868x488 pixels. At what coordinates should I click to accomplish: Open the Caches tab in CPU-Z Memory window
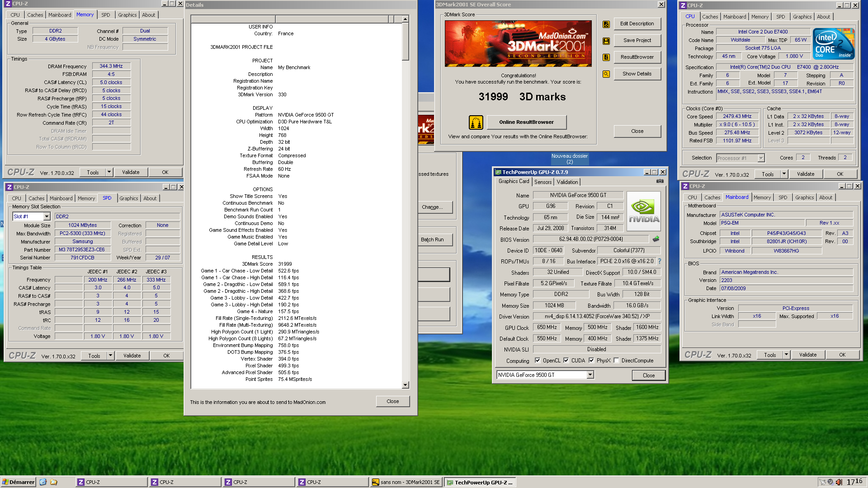tap(35, 15)
